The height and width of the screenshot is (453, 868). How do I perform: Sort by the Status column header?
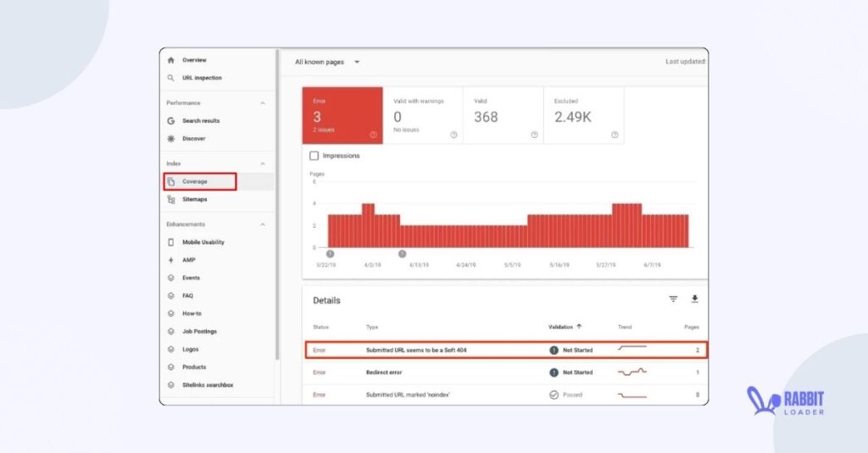click(x=320, y=328)
